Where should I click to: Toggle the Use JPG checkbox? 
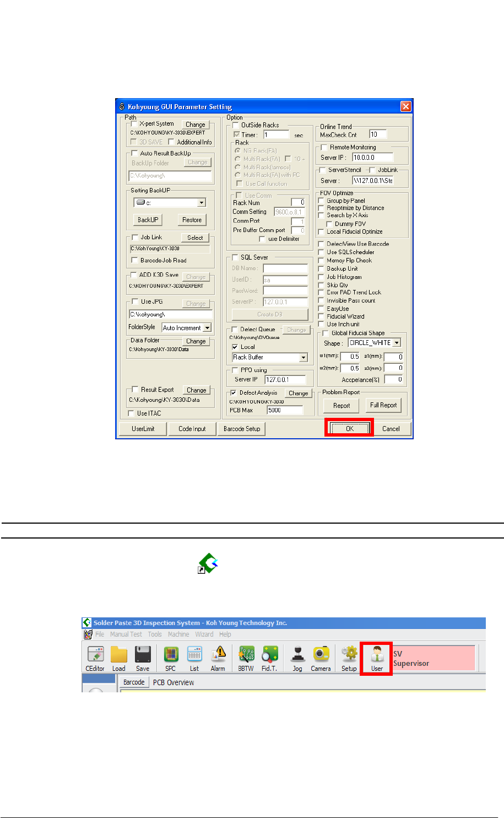click(x=134, y=302)
